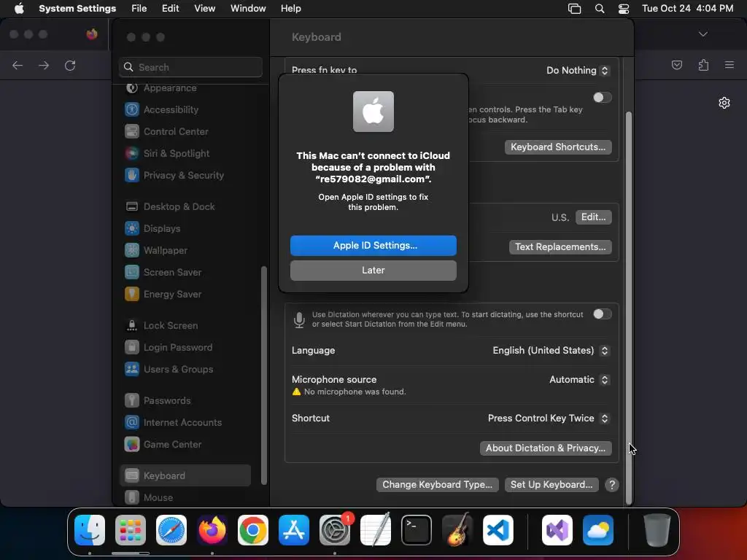747x560 pixels.
Task: Open Keyboard Shortcuts button
Action: (x=558, y=147)
